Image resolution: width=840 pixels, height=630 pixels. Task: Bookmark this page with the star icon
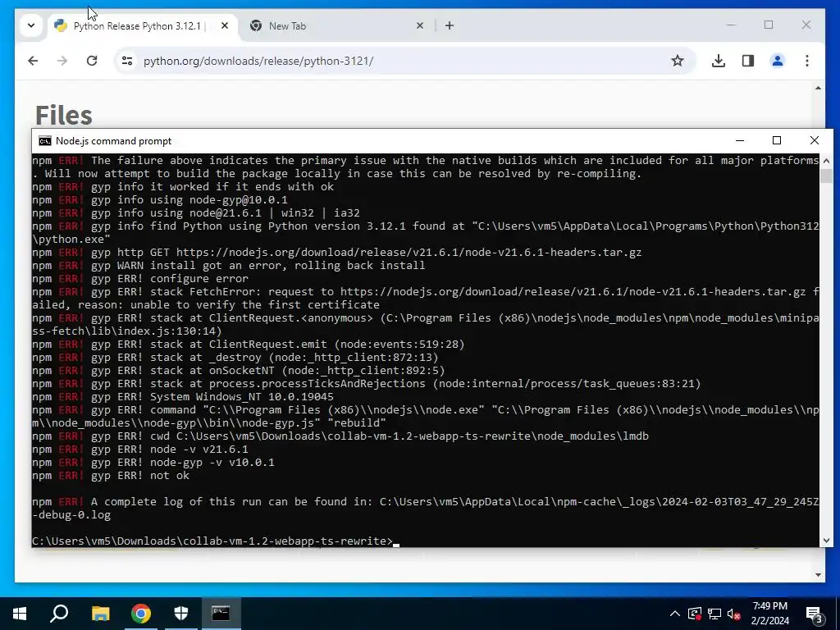pos(677,61)
